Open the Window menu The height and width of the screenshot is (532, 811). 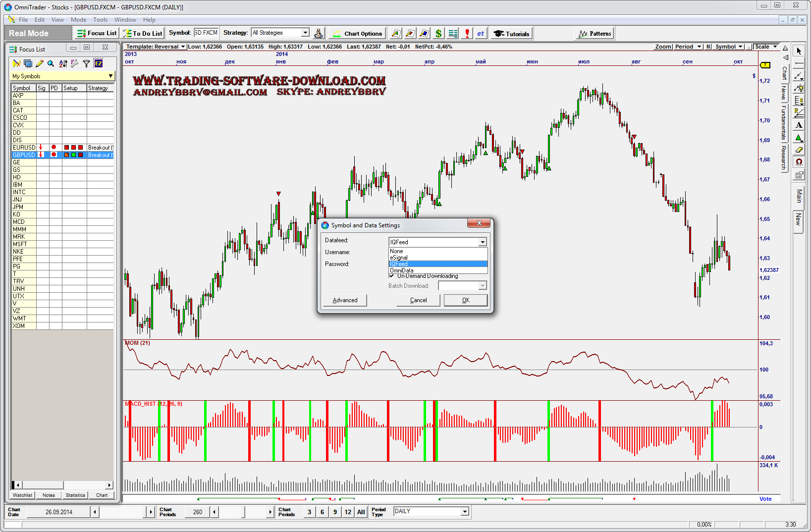coord(125,20)
